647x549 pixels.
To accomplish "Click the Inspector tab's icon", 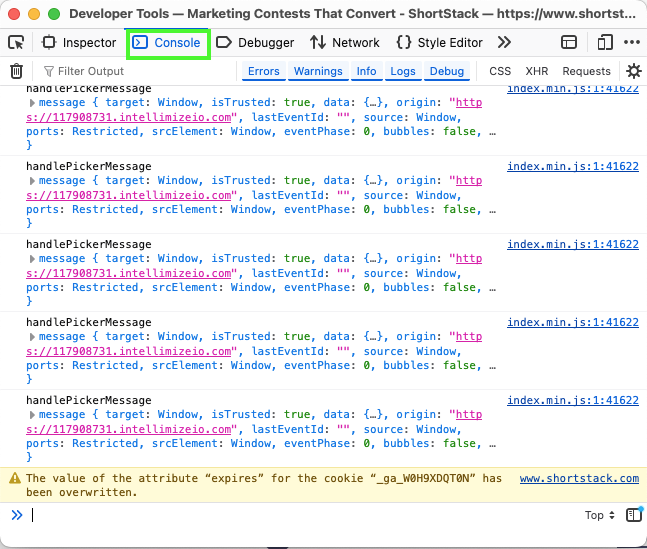I will pos(49,42).
